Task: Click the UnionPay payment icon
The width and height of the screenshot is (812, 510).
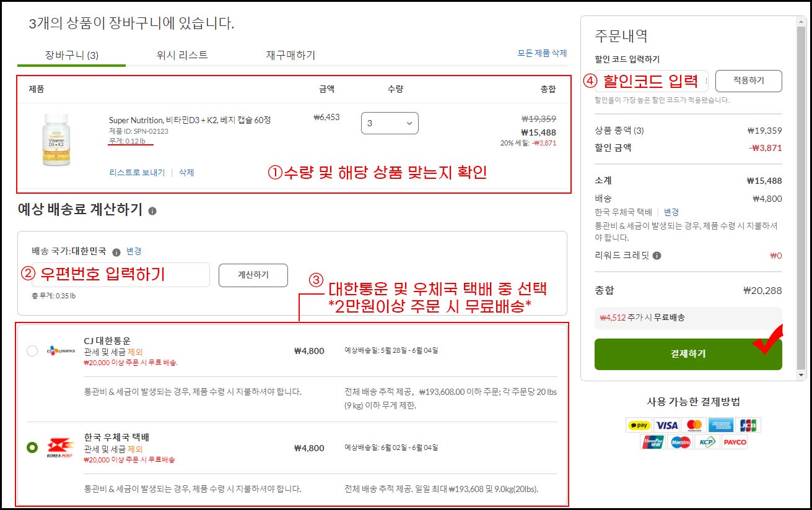Action: [653, 442]
